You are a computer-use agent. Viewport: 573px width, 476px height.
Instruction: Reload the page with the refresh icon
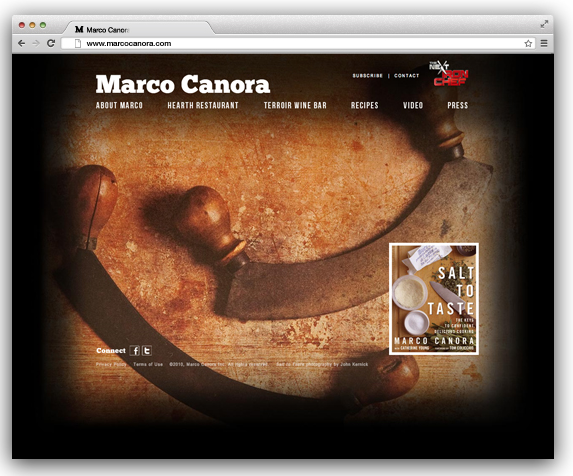point(51,43)
